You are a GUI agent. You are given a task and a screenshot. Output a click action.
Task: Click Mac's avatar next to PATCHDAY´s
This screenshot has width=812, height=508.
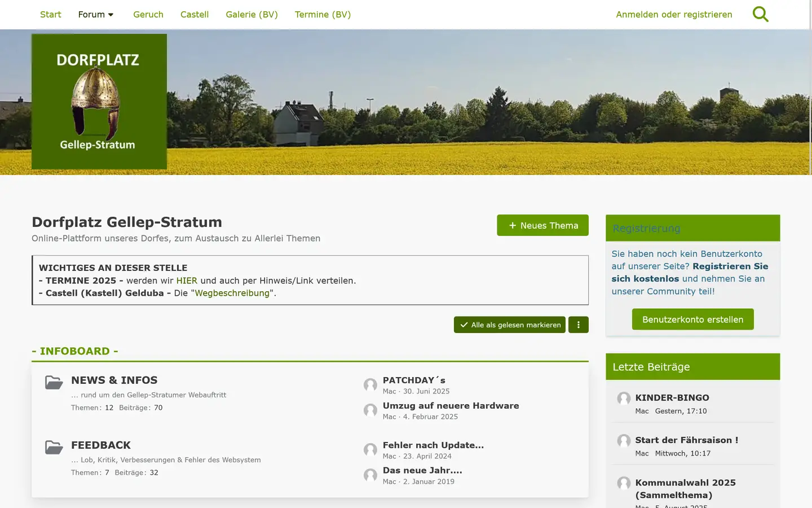pos(370,385)
